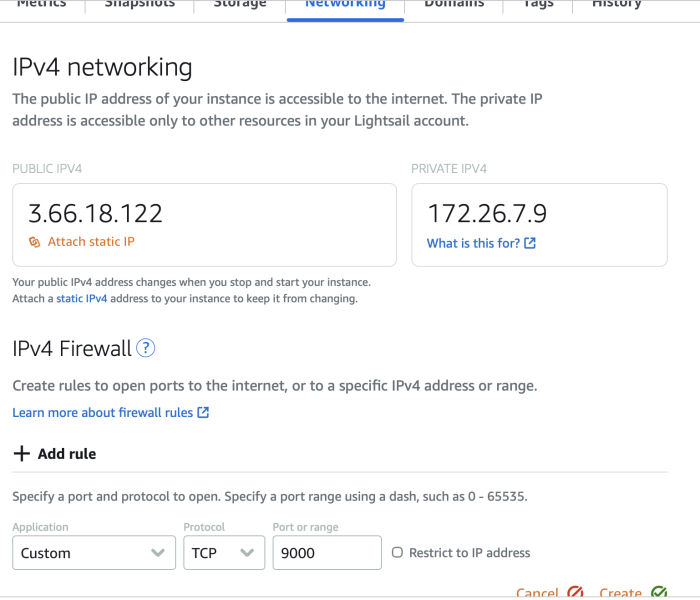Click the chevron arrow in the Application dropdown
Image resolution: width=700 pixels, height=600 pixels.
(158, 553)
